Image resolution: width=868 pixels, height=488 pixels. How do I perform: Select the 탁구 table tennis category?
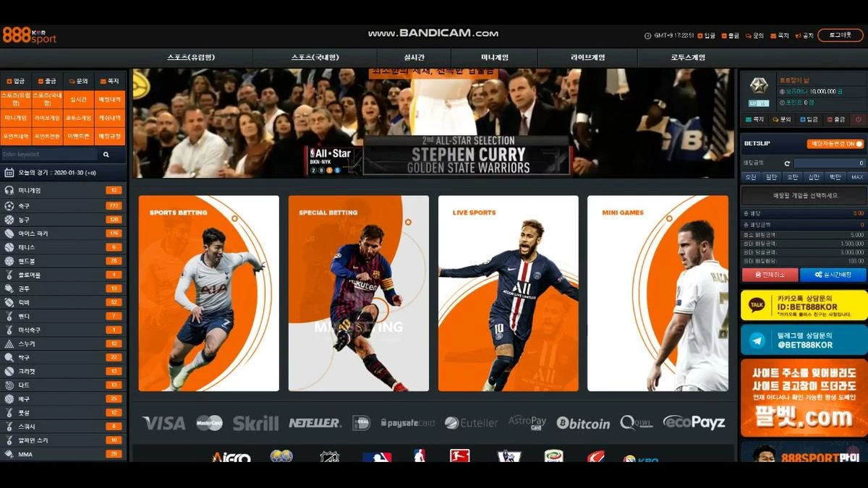pyautogui.click(x=64, y=357)
